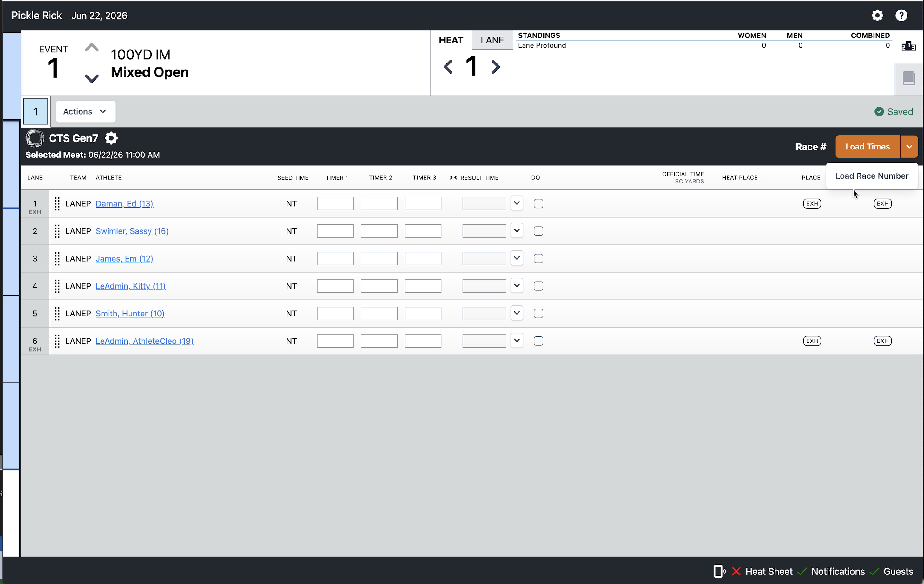Image resolution: width=924 pixels, height=584 pixels.
Task: Click Timer 1 field for lane 4
Action: coord(335,286)
